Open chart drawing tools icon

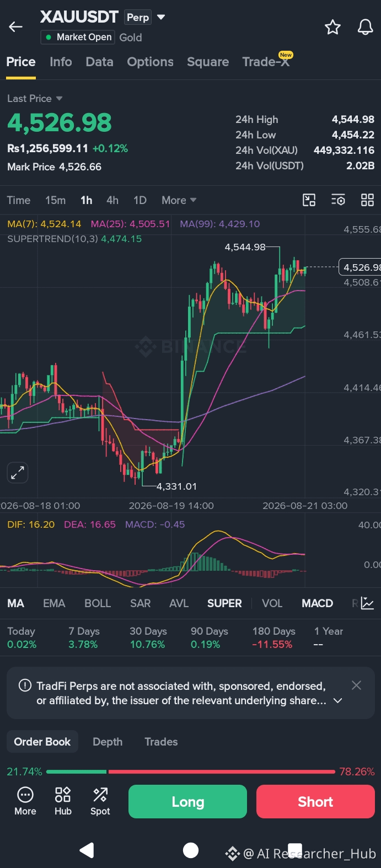point(309,200)
